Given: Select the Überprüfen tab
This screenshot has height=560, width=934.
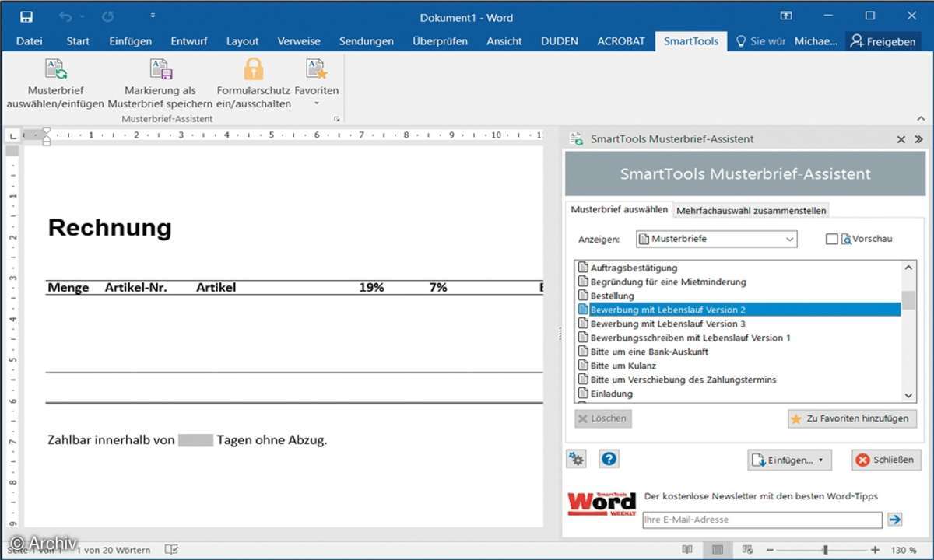Looking at the screenshot, I should tap(441, 41).
